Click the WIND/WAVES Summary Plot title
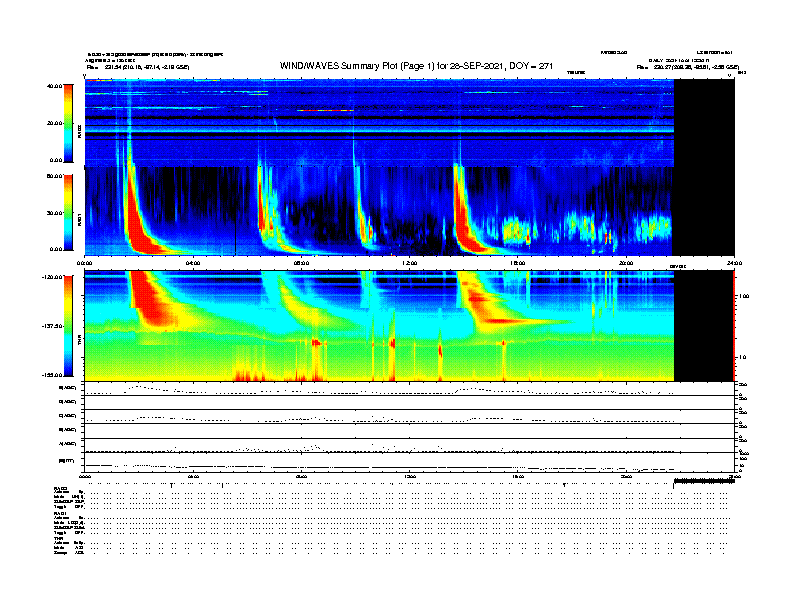 pyautogui.click(x=416, y=66)
